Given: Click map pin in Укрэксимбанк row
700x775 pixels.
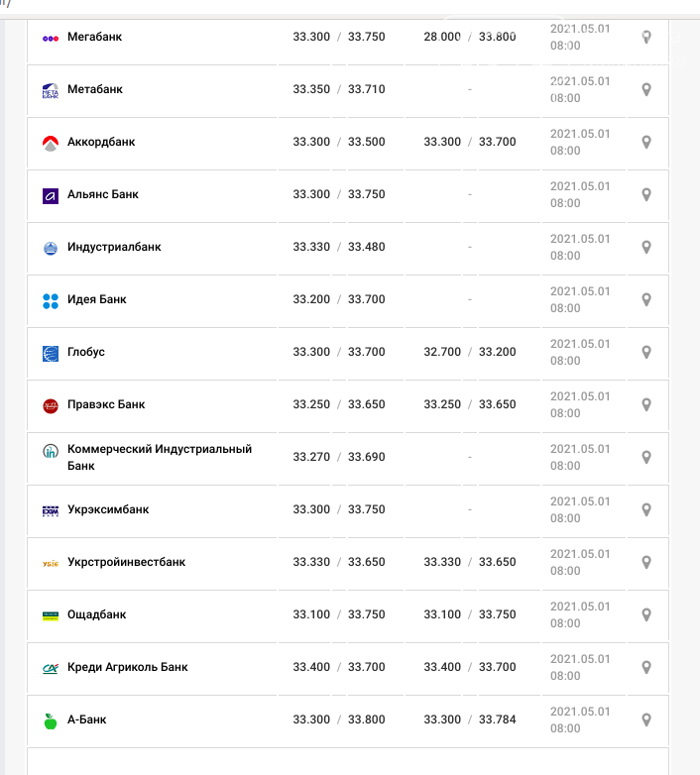Looking at the screenshot, I should (646, 509).
